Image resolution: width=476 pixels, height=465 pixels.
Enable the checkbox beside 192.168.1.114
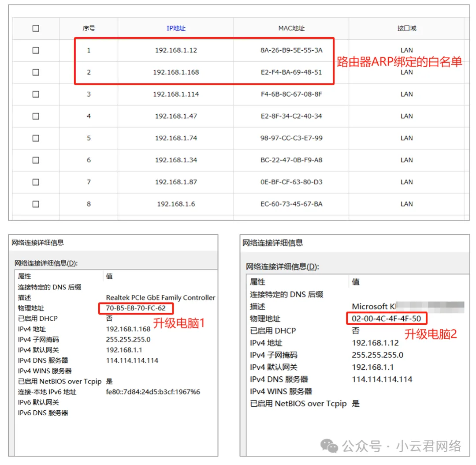36,94
